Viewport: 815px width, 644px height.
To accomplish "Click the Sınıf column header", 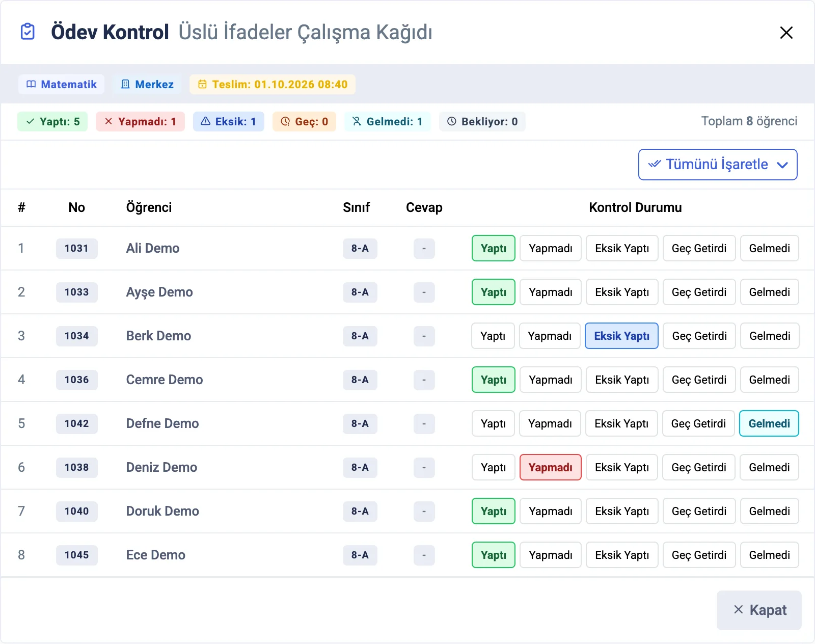I will point(356,207).
